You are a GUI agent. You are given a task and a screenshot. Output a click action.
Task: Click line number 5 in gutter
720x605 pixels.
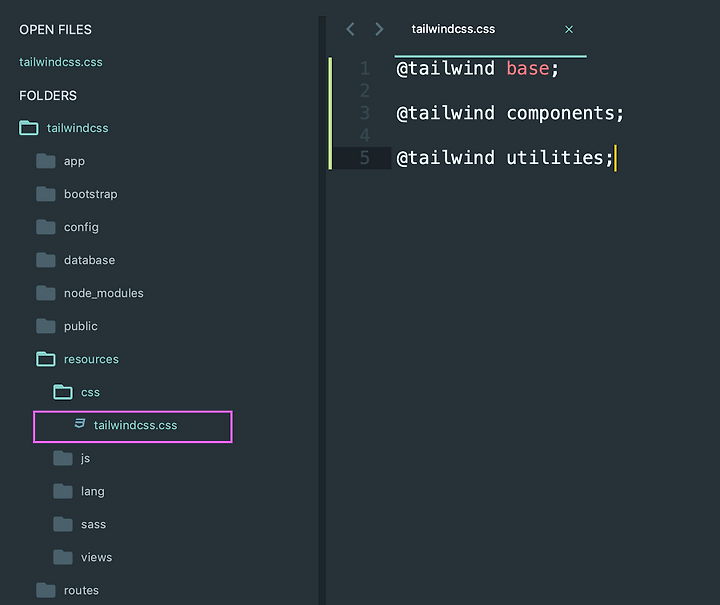[365, 157]
